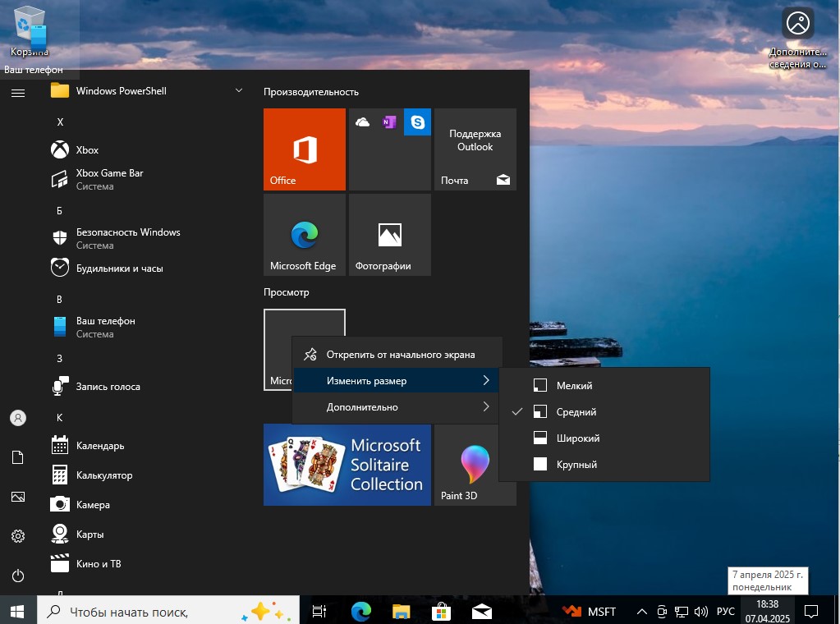The image size is (840, 624).
Task: Open network status tray icon
Action: [681, 611]
